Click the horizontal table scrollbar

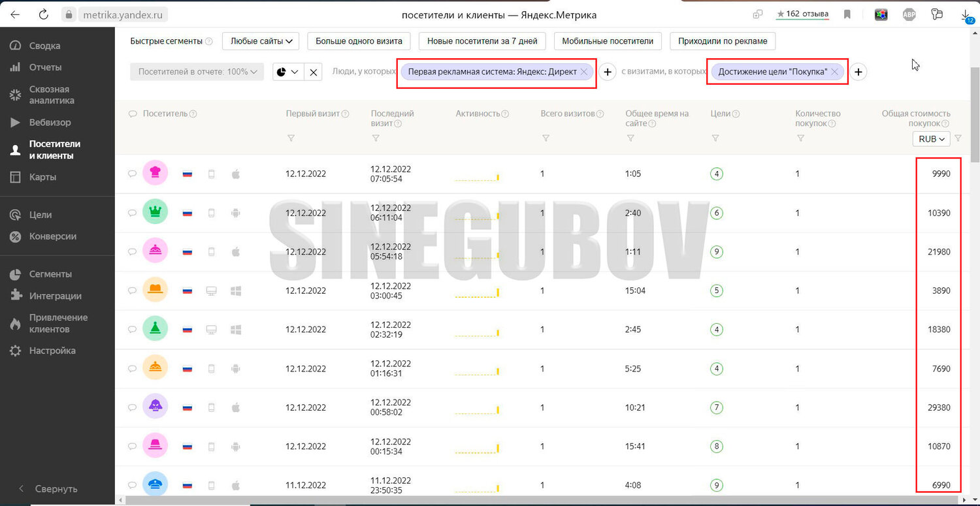(542, 501)
